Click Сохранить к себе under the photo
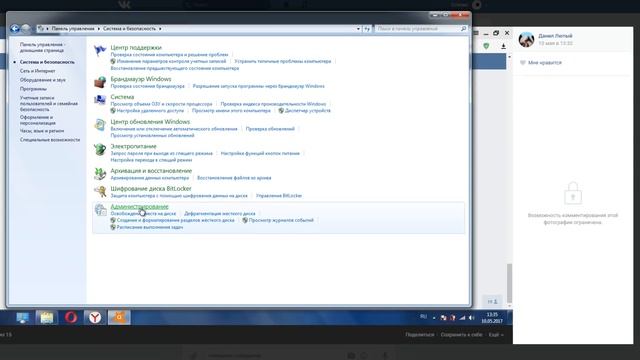The image size is (640, 360). click(461, 335)
